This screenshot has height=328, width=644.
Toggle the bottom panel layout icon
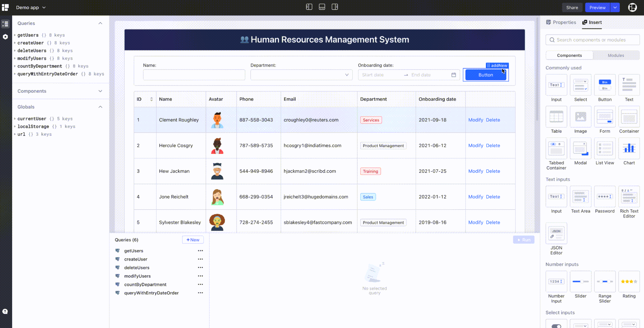(322, 7)
